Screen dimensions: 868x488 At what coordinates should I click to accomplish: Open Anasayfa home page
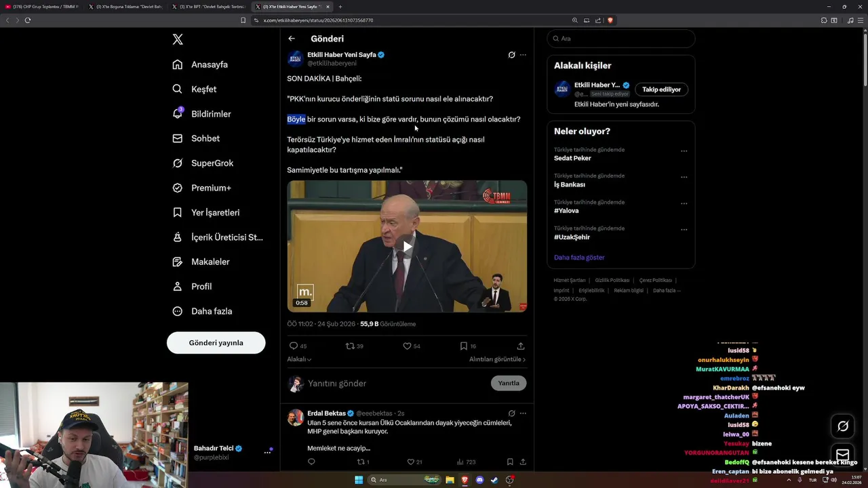pos(200,64)
